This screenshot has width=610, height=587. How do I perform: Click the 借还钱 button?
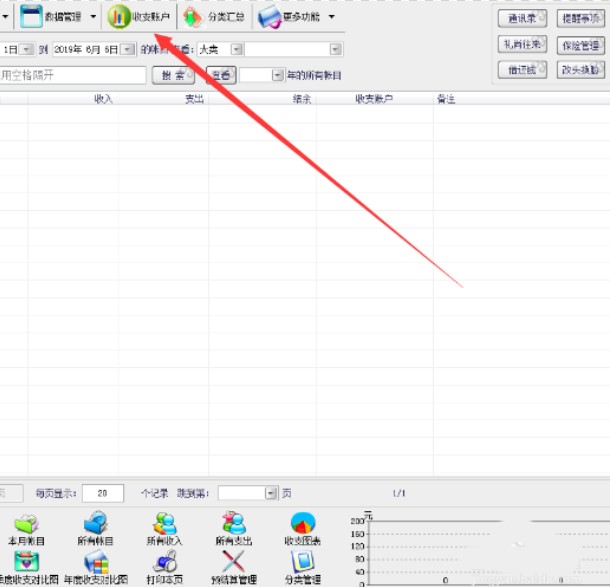pyautogui.click(x=522, y=70)
